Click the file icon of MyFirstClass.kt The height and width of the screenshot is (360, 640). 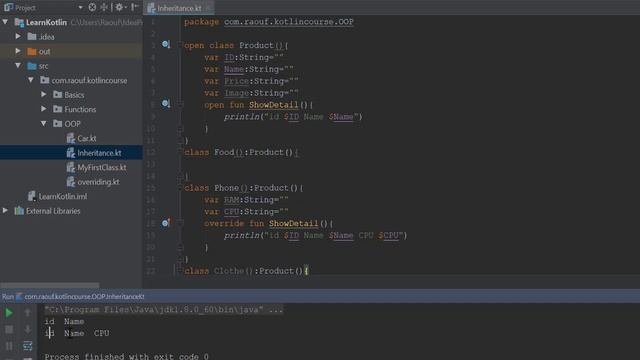71,167
